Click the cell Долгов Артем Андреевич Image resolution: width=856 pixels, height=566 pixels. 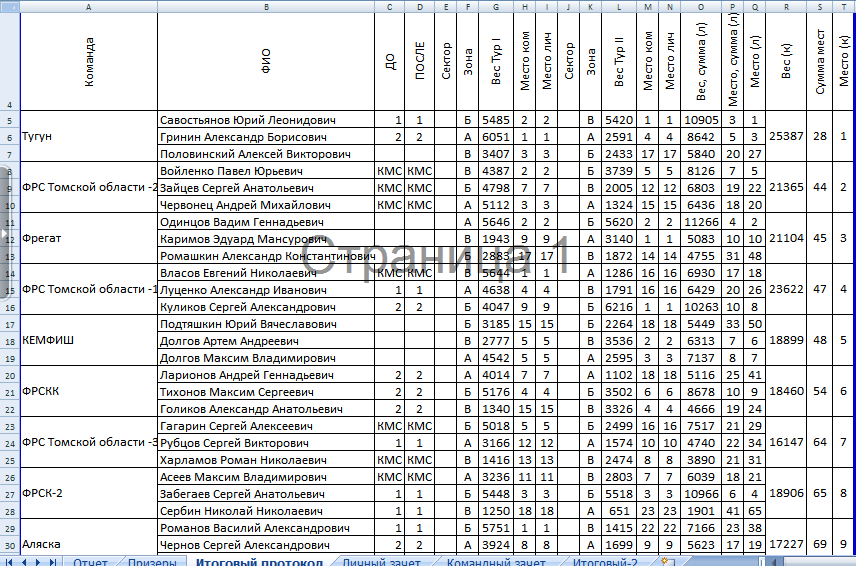pyautogui.click(x=266, y=341)
